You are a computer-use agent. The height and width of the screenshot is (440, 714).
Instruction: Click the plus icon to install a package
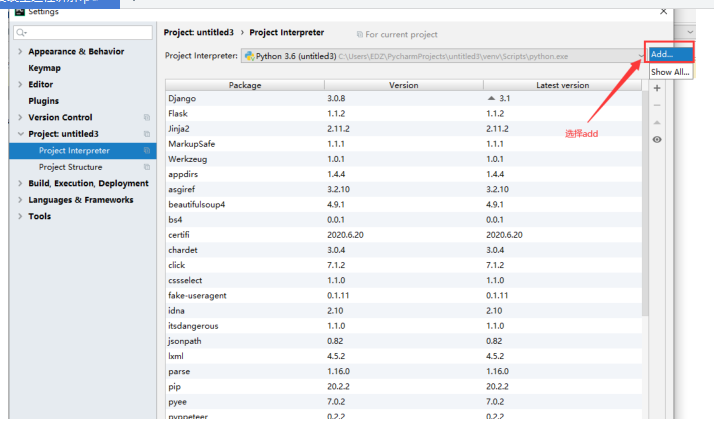[x=657, y=88]
